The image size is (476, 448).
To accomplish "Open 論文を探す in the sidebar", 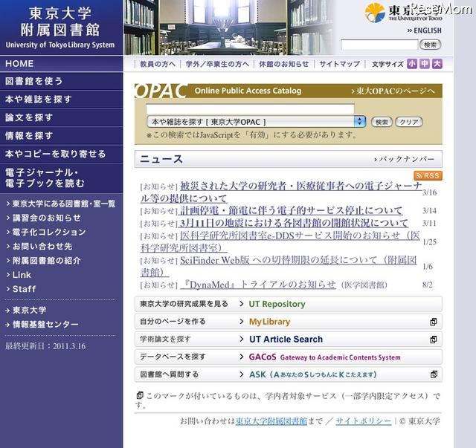I will pyautogui.click(x=61, y=117).
